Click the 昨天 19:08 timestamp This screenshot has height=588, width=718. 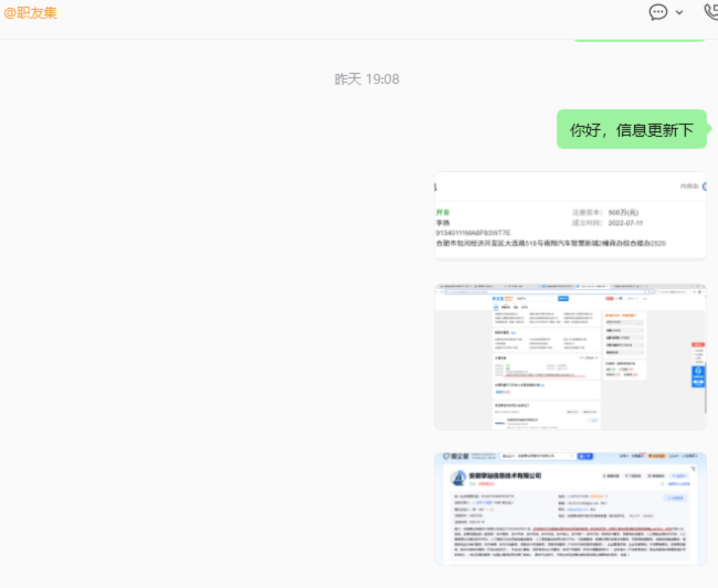point(367,79)
